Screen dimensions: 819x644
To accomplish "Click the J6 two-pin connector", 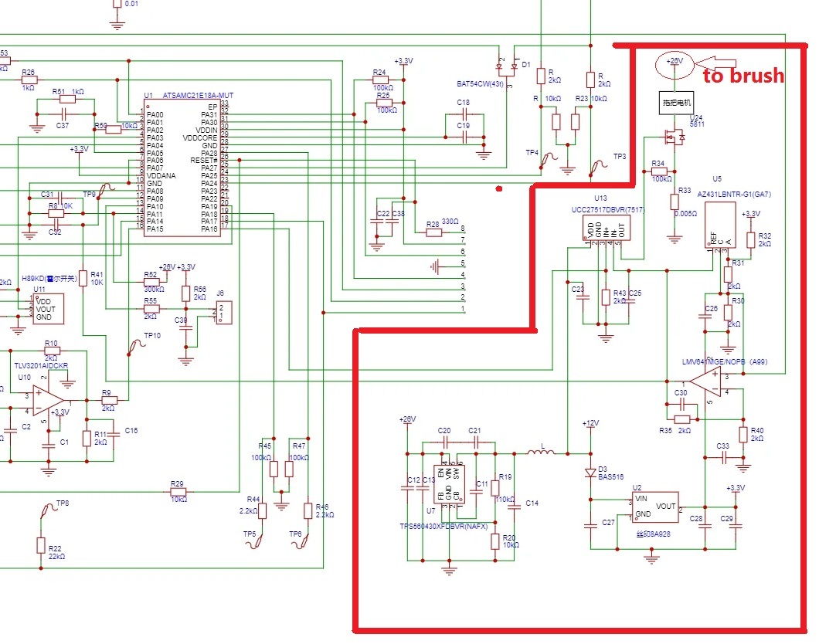I will tap(224, 313).
